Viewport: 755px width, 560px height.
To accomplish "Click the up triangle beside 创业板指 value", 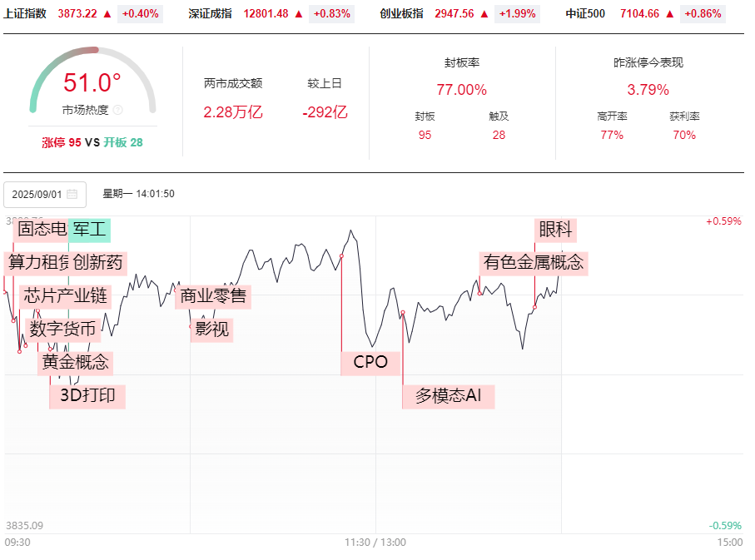I will tap(484, 13).
